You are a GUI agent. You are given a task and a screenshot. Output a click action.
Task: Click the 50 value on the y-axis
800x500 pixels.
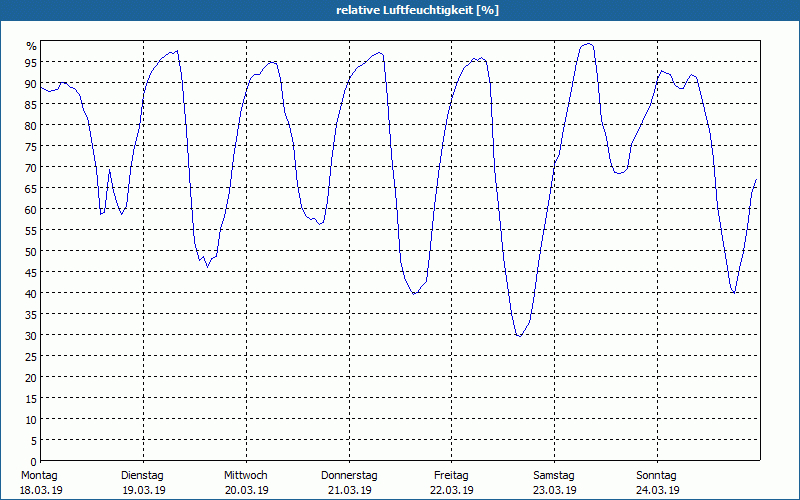(31, 251)
